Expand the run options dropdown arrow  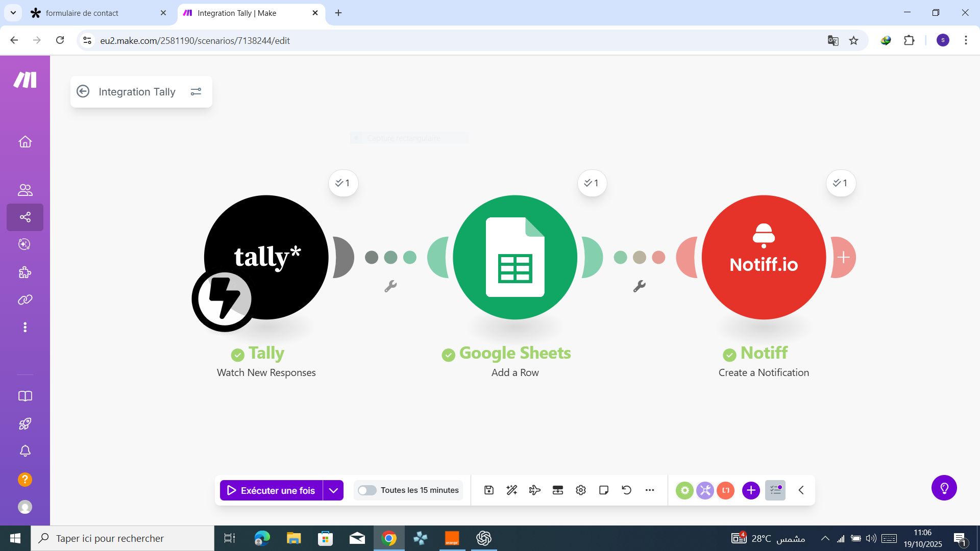click(x=333, y=490)
